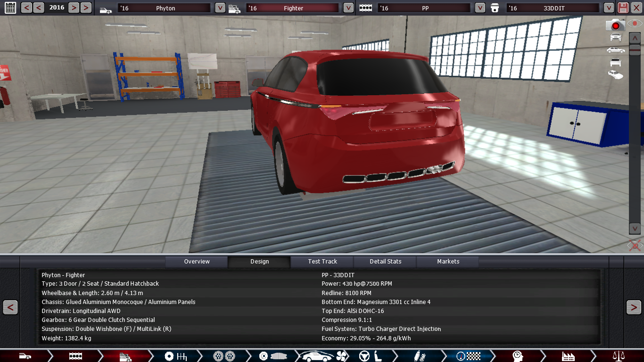Switch to the Test Track tab
Screen dimensions: 644x362
322,262
